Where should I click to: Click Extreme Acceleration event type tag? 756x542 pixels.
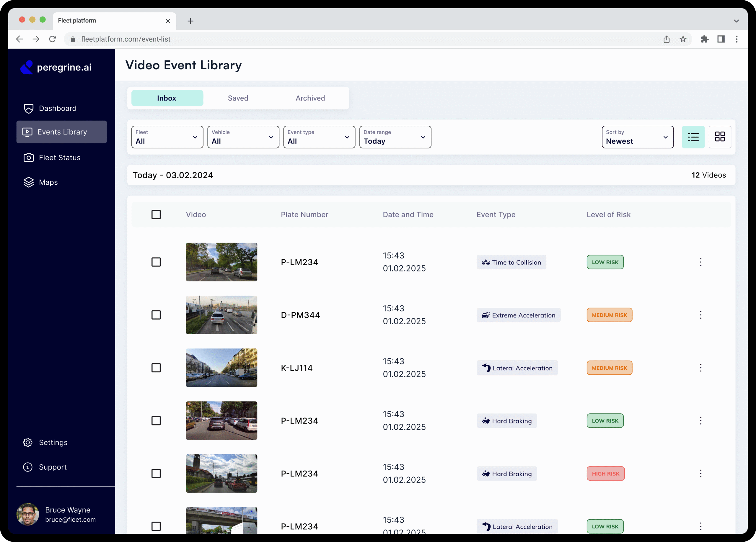[518, 315]
